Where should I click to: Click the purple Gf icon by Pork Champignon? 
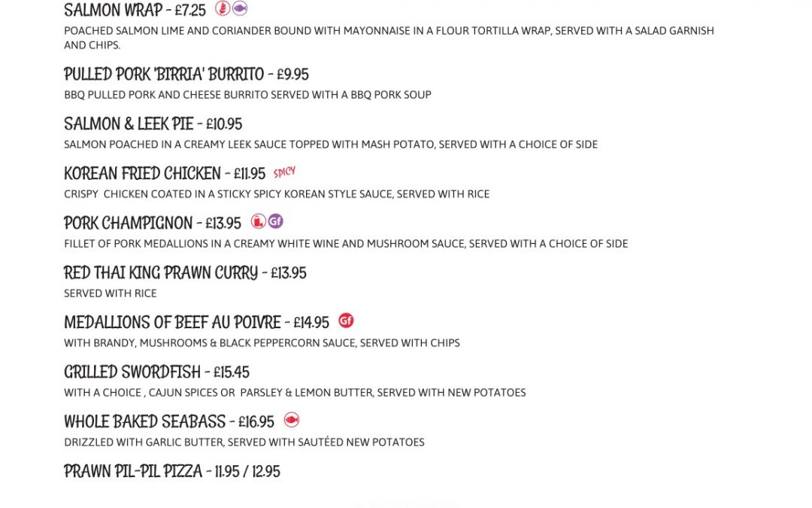tap(275, 221)
